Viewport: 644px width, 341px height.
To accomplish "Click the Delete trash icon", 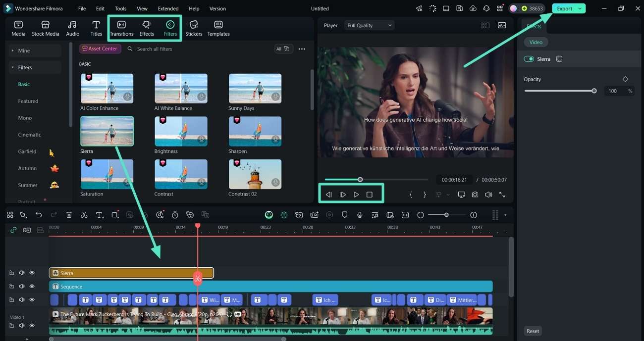I will tap(69, 215).
